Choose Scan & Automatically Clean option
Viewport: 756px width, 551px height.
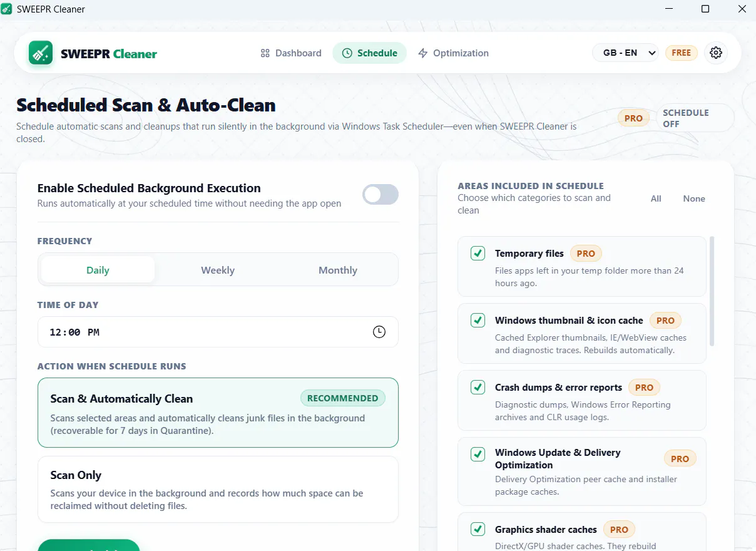218,413
